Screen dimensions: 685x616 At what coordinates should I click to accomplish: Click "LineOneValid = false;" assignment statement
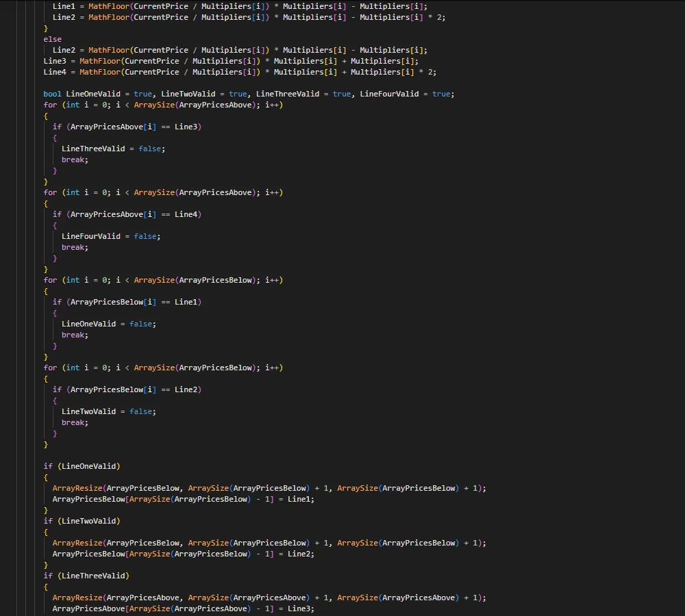coord(108,324)
